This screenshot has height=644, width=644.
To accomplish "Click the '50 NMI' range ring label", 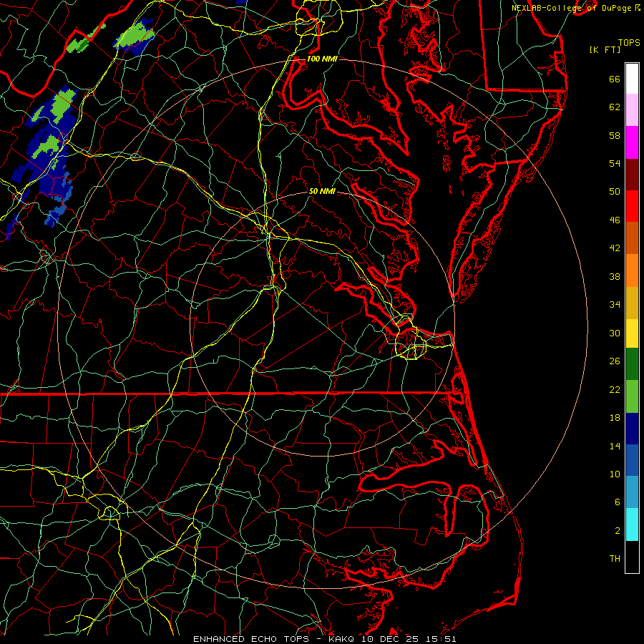I will point(322,191).
